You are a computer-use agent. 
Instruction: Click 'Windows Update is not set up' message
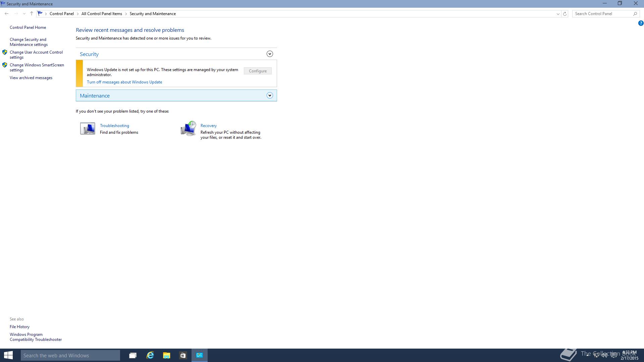coord(162,72)
